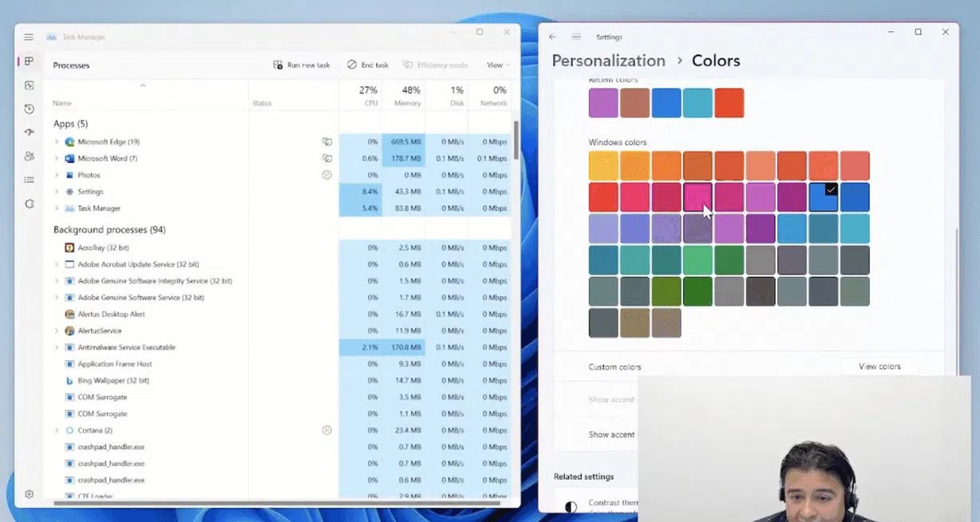
Task: Click suspended status icon on Photos row
Action: point(326,175)
